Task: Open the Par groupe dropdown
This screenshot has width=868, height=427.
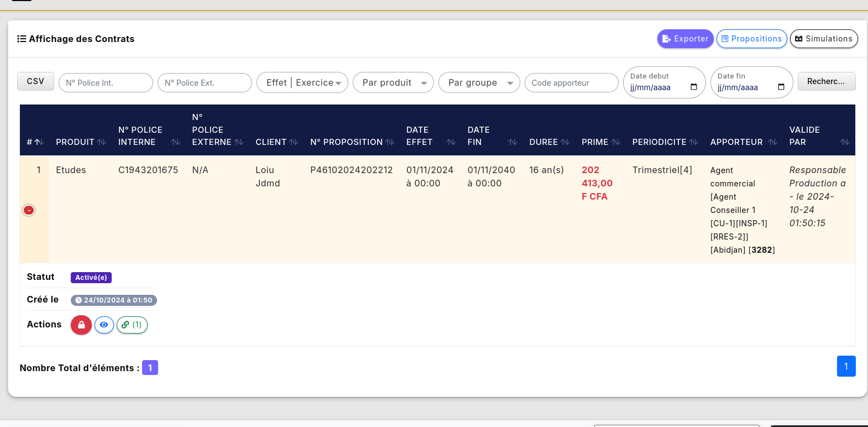Action: click(479, 83)
